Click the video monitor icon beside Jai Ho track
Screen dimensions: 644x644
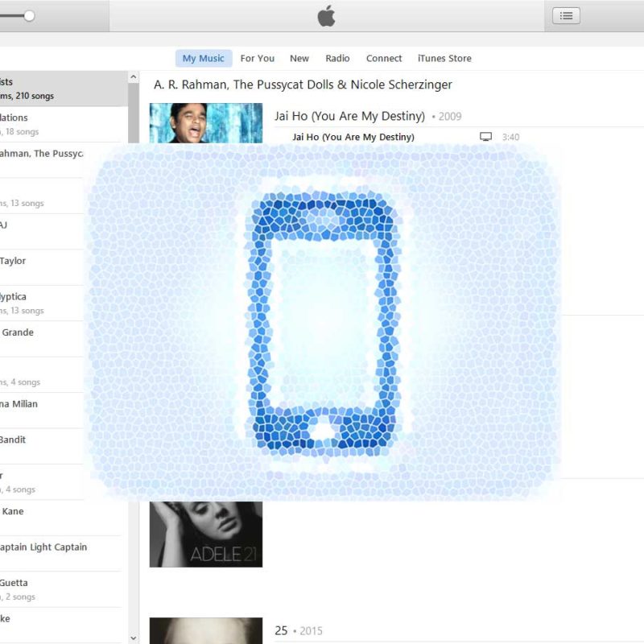[485, 137]
